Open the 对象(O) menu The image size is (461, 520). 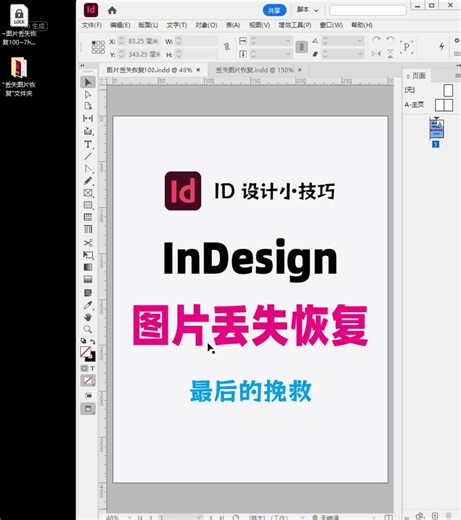(x=206, y=25)
